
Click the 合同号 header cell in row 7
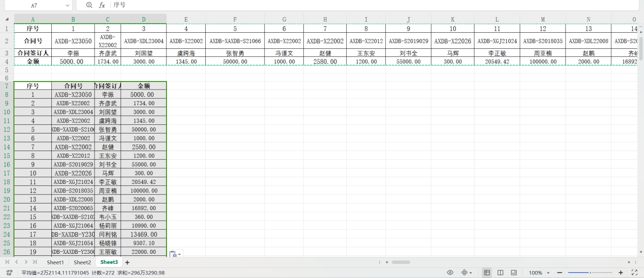(x=73, y=86)
